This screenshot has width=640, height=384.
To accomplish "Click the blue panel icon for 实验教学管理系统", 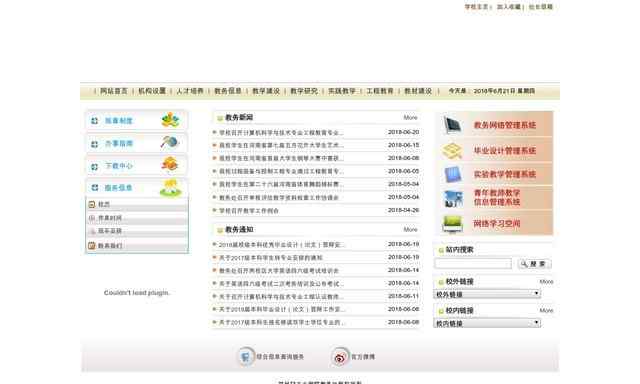I will click(453, 175).
